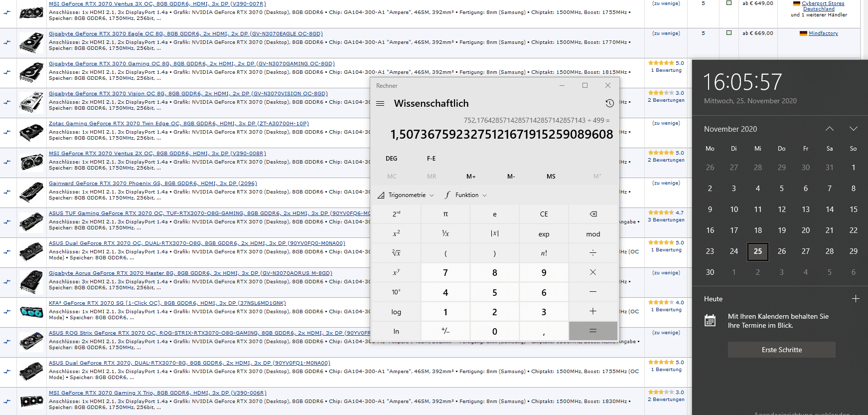Select November 14 in the calendar
The height and width of the screenshot is (415, 868).
pos(830,209)
